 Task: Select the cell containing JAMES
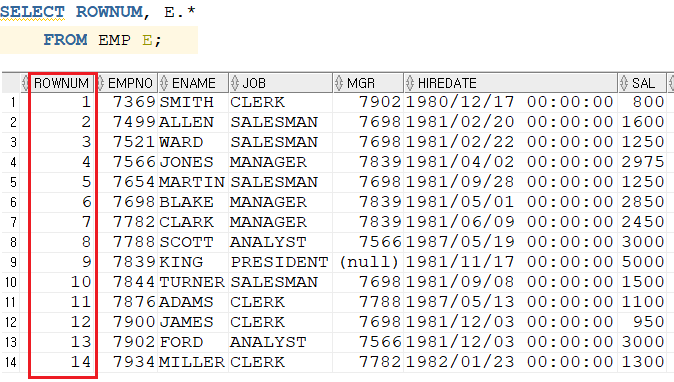(193, 322)
